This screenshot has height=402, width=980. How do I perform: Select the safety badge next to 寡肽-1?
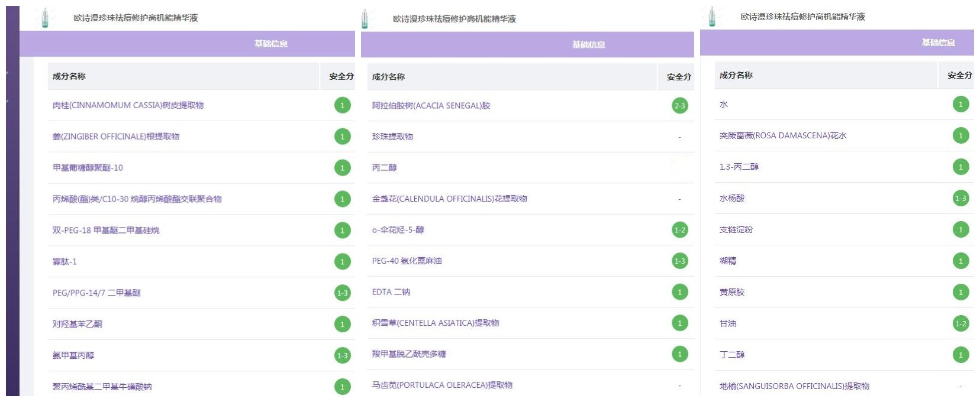[x=342, y=261]
